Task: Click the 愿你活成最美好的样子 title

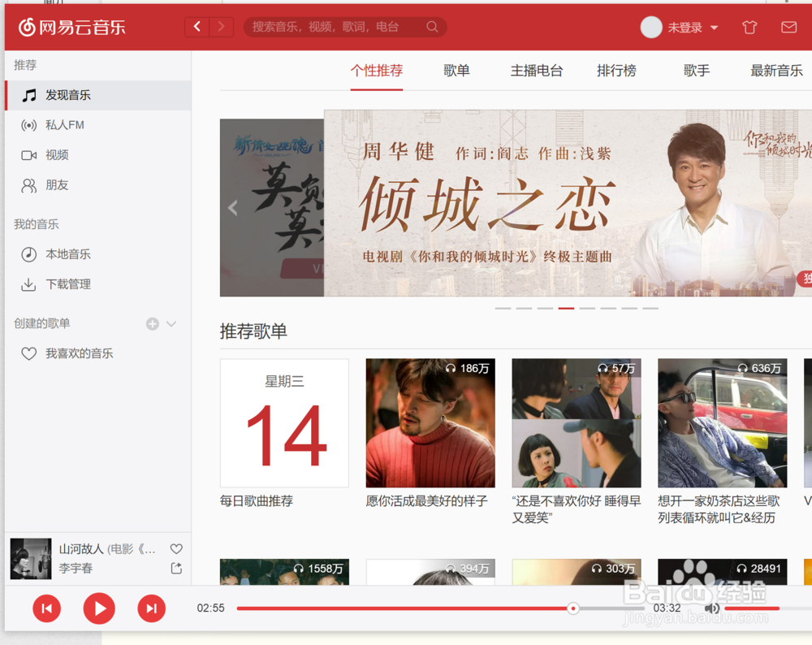Action: (427, 501)
